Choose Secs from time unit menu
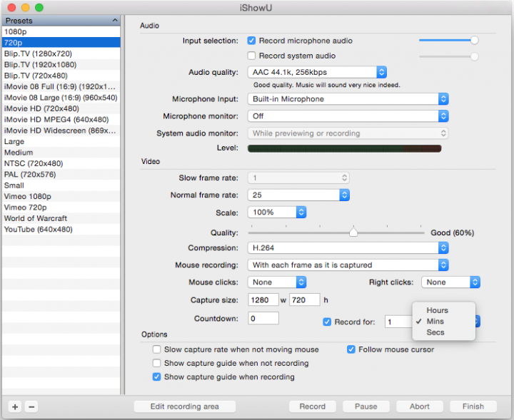 [444, 332]
